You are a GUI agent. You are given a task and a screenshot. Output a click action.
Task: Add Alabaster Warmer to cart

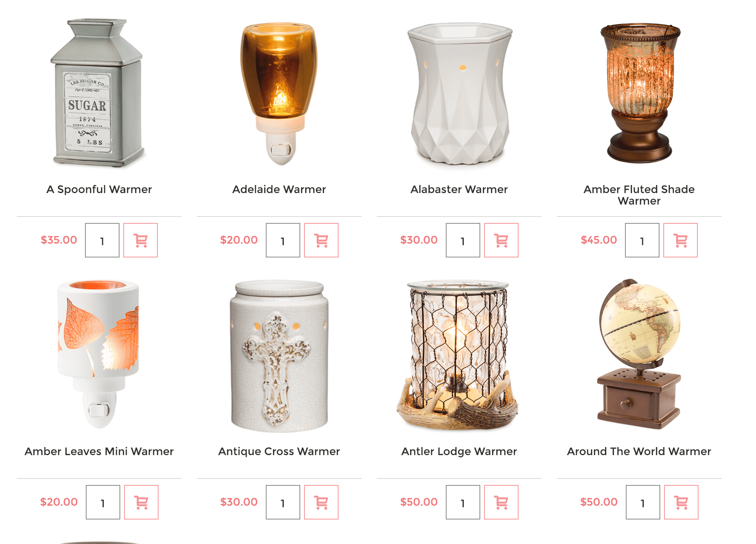(x=501, y=240)
